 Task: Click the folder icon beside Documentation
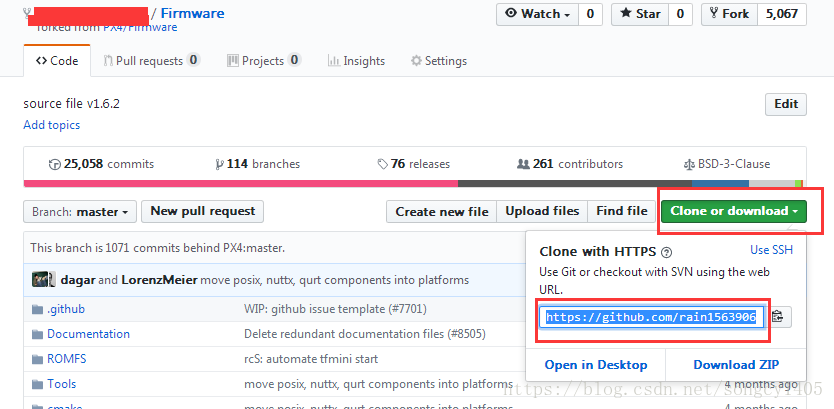[37, 335]
